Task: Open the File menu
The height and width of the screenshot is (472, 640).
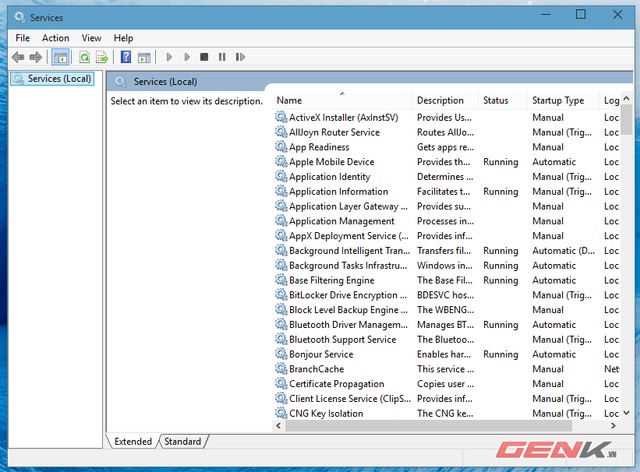Action: tap(22, 38)
